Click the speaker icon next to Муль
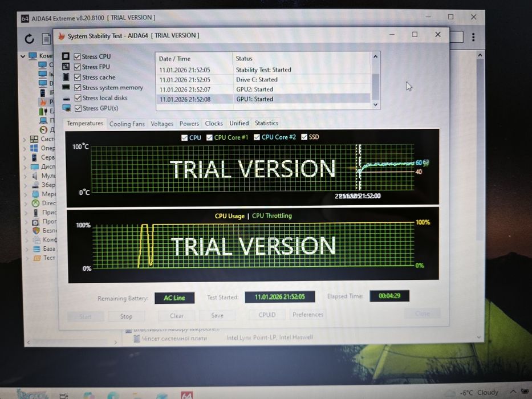The image size is (532, 399). click(35, 176)
